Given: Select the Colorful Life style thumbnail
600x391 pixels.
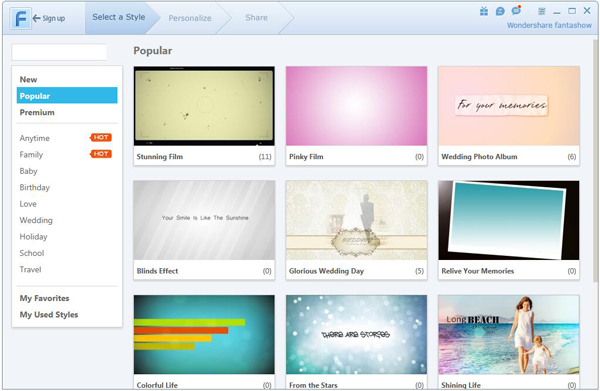Looking at the screenshot, I should (204, 334).
